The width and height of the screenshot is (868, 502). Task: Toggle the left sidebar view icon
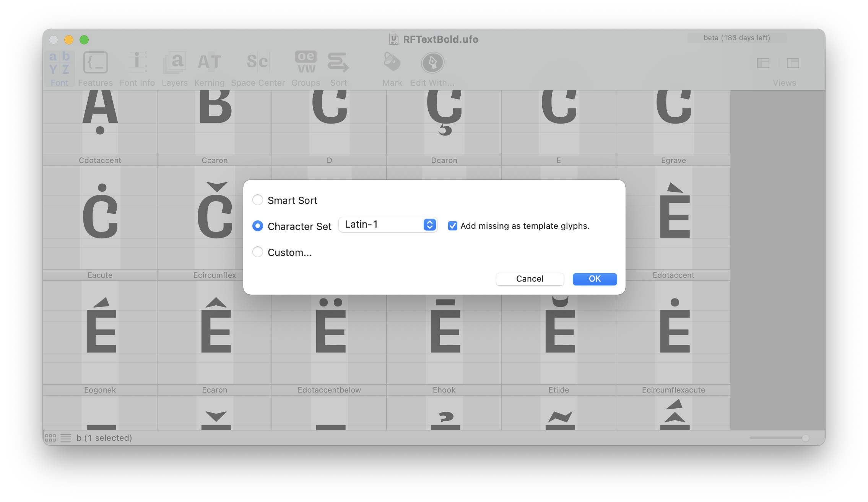coord(763,63)
